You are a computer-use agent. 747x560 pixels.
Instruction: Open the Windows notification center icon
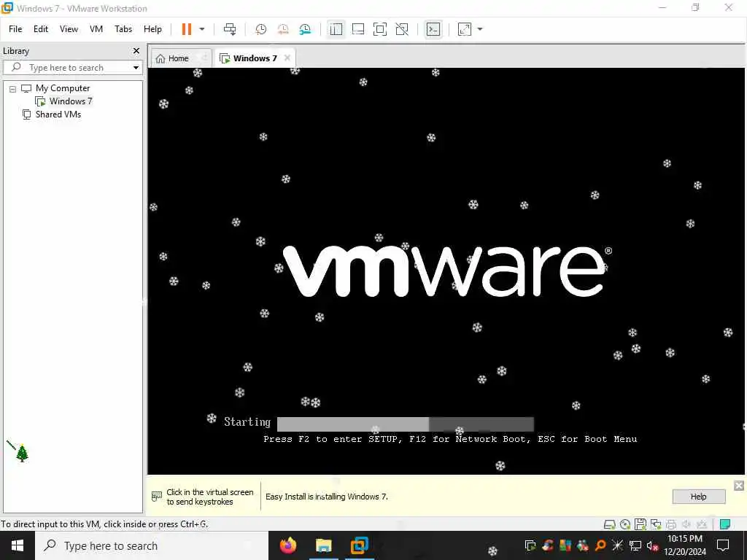[x=723, y=545]
